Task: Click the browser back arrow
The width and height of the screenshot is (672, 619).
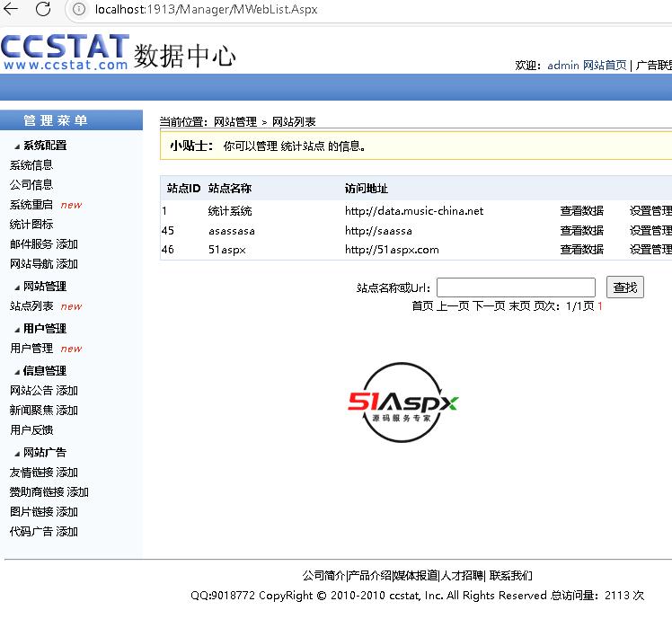Action: tap(12, 10)
